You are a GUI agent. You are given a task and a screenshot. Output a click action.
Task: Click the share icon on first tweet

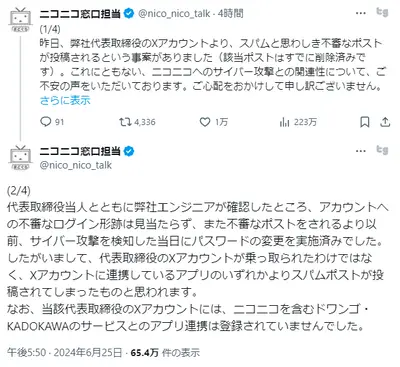click(x=385, y=122)
